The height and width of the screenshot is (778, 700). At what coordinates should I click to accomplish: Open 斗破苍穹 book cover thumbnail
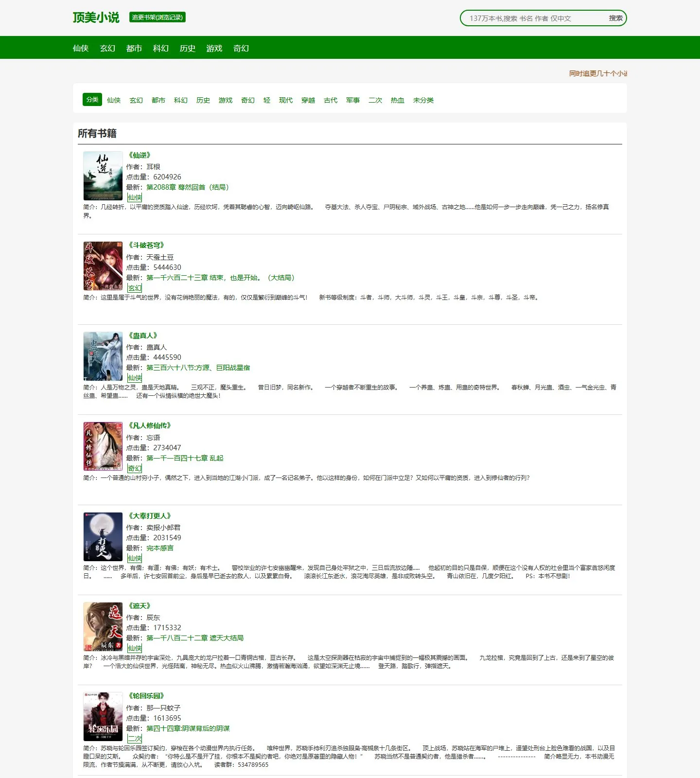point(103,266)
